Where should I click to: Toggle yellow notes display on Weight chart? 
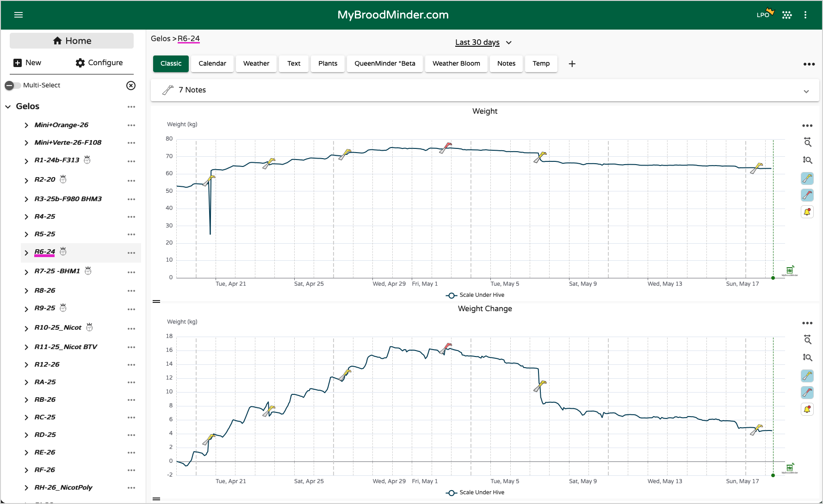[x=807, y=178]
